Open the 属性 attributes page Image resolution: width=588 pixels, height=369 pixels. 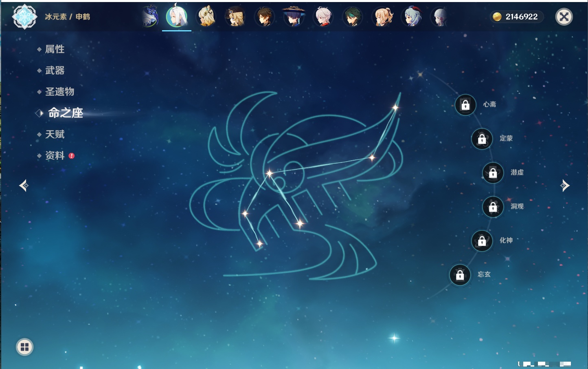[55, 49]
